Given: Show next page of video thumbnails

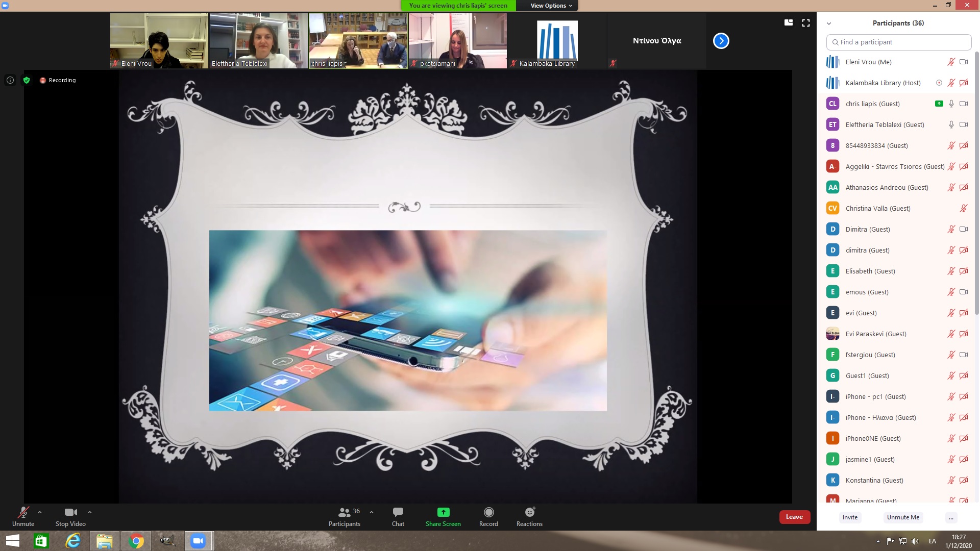Looking at the screenshot, I should (x=721, y=41).
